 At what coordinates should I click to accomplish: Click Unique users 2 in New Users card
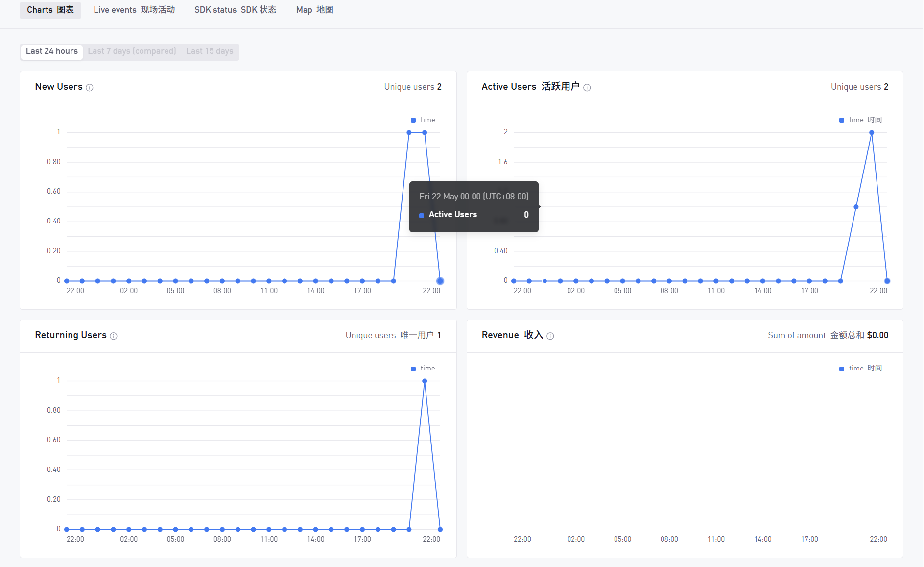pyautogui.click(x=413, y=87)
